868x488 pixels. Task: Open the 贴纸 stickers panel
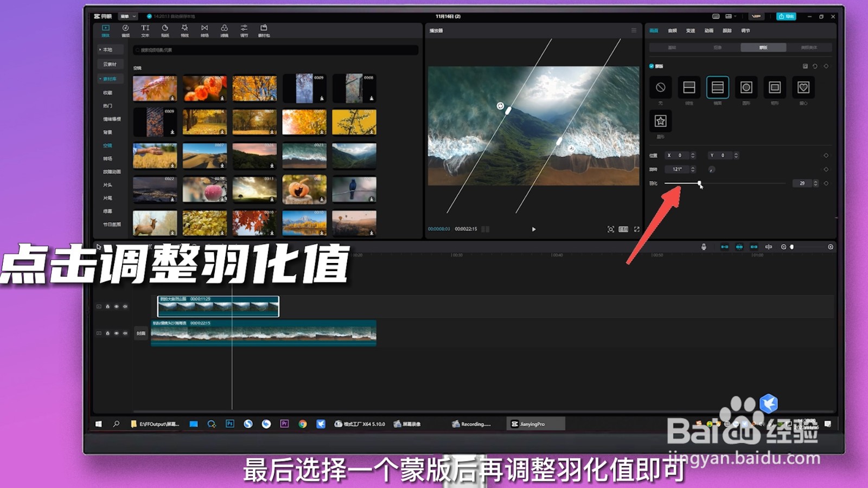click(164, 30)
